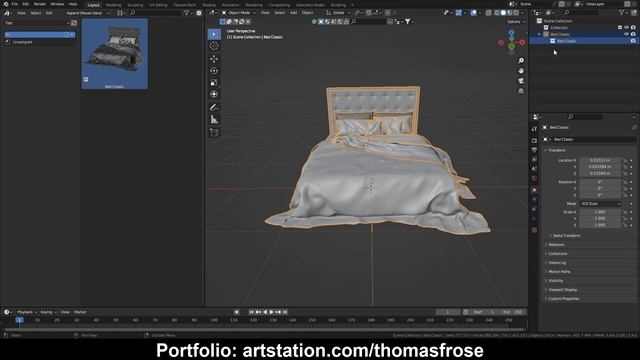Open the File menu
640x360 pixels.
click(15, 4)
